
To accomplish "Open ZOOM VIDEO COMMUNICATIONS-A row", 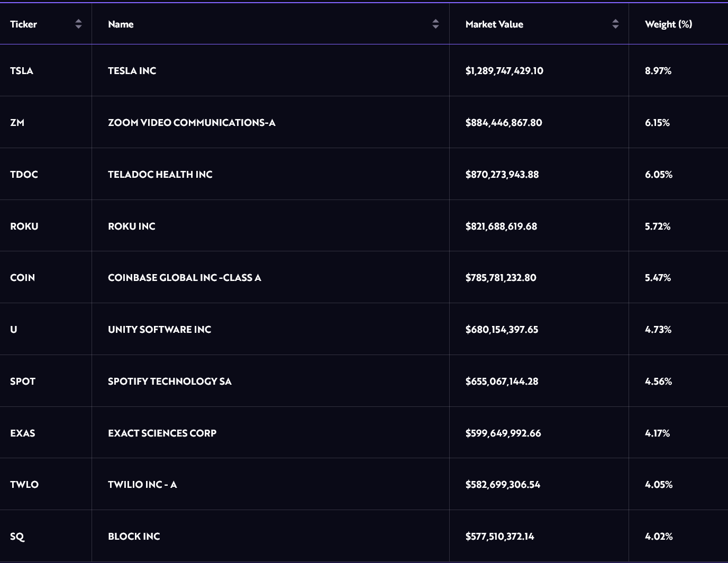I will (x=192, y=123).
